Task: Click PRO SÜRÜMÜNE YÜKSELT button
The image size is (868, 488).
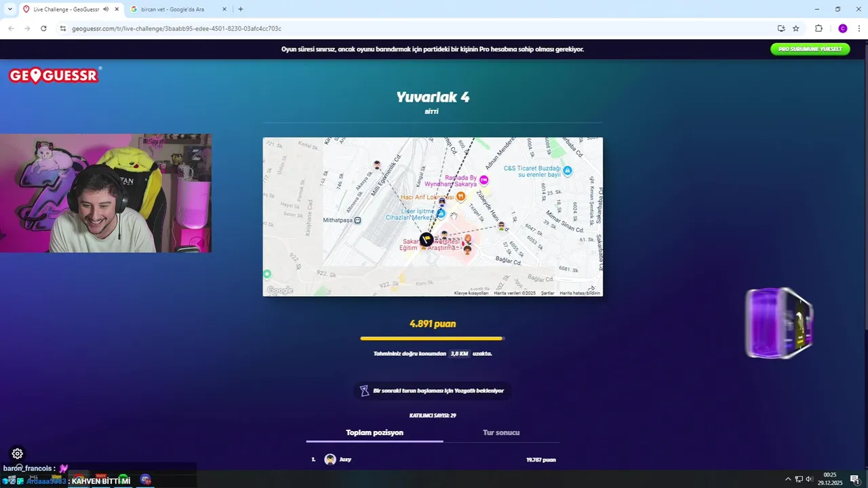Action: tap(810, 49)
